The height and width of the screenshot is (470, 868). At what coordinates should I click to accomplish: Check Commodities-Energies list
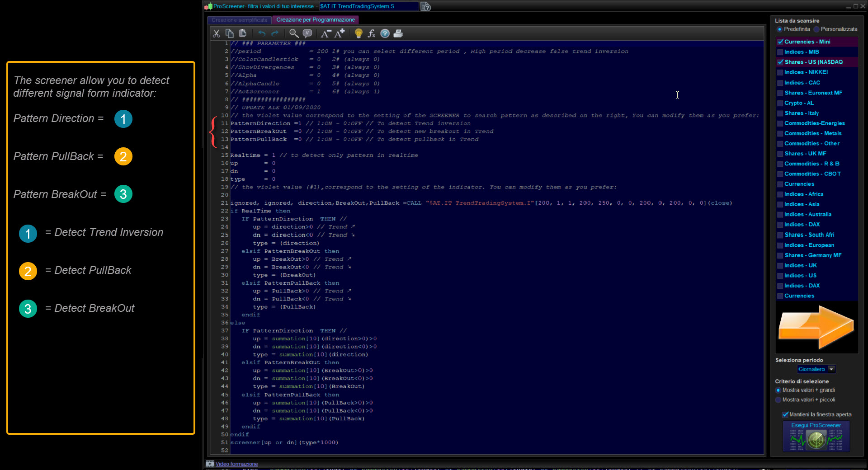tap(780, 123)
